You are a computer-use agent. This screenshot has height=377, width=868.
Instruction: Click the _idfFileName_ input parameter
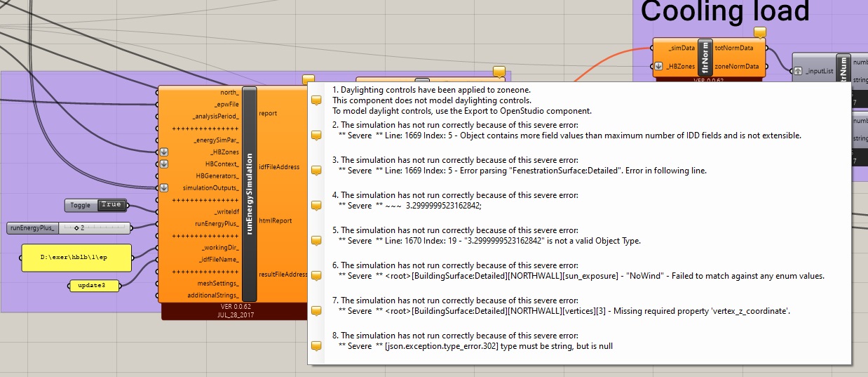coord(219,259)
